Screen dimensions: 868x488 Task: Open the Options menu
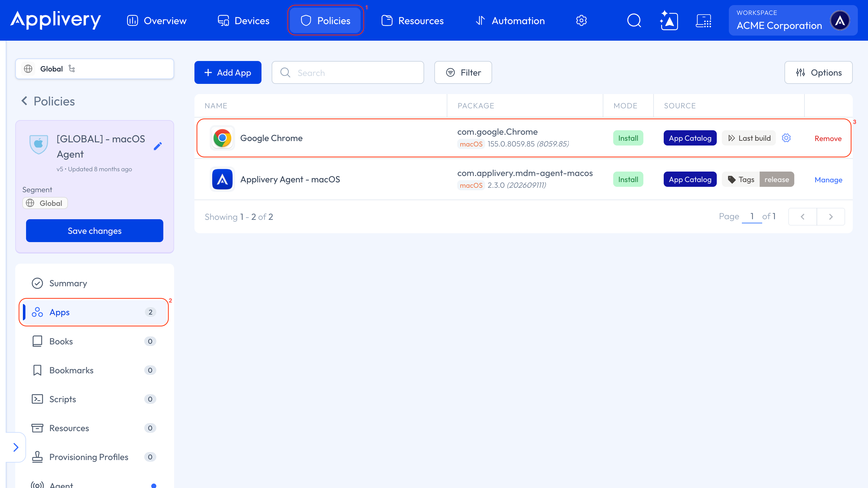[818, 72]
